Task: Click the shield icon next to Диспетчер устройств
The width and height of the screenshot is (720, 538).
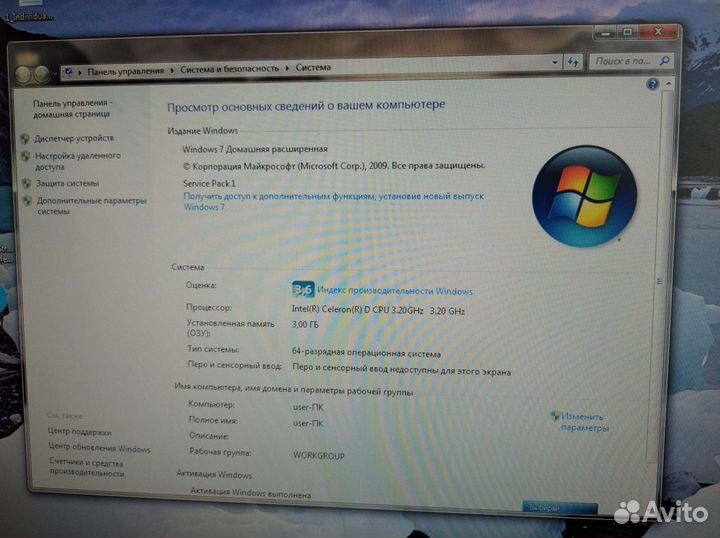Action: (25, 139)
